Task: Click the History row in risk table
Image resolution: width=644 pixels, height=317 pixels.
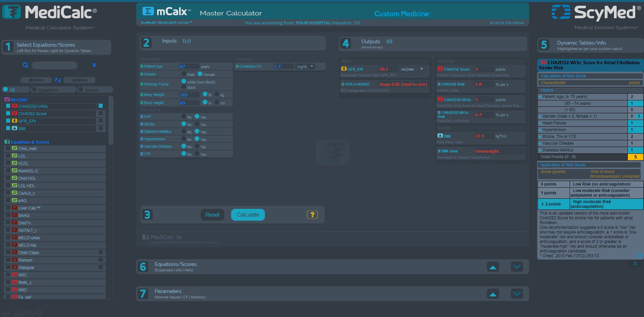Action: pyautogui.click(x=591, y=90)
